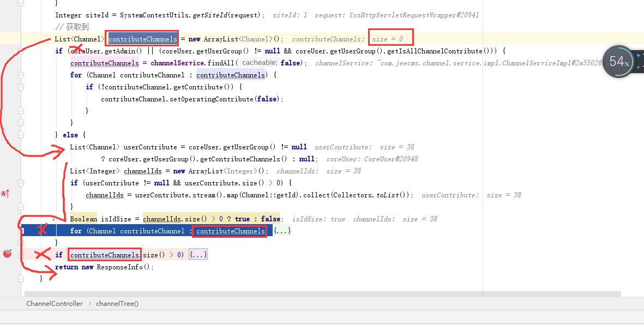The height and width of the screenshot is (325, 644).
Task: Click channelIds in 'List<Integer> channelIds' declaration
Action: [142, 171]
